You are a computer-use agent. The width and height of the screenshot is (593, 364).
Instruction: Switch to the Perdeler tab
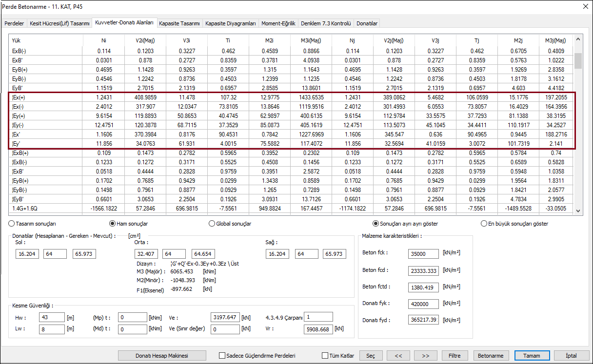(x=14, y=23)
